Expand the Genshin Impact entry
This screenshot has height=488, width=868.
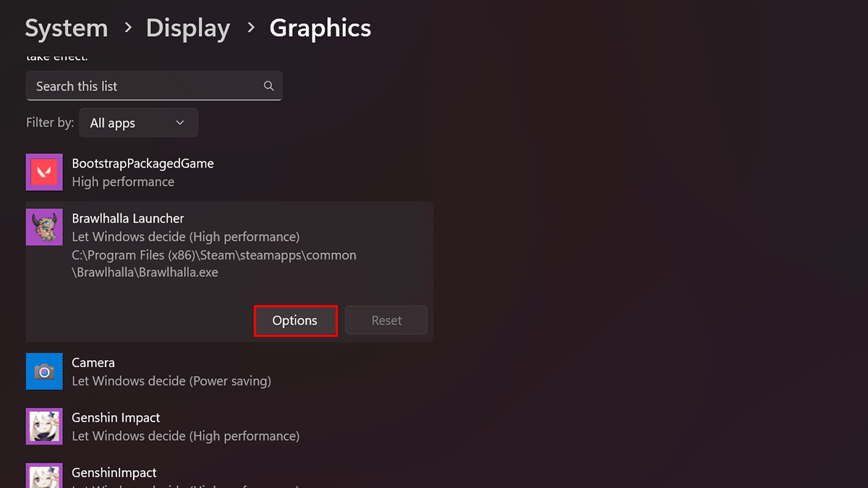point(116,418)
